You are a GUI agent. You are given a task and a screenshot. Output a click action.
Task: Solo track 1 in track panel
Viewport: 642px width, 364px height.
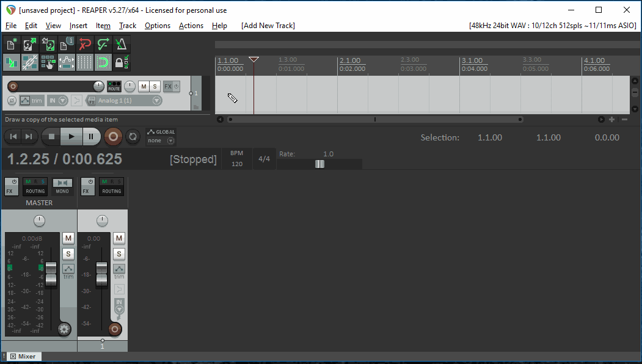155,86
